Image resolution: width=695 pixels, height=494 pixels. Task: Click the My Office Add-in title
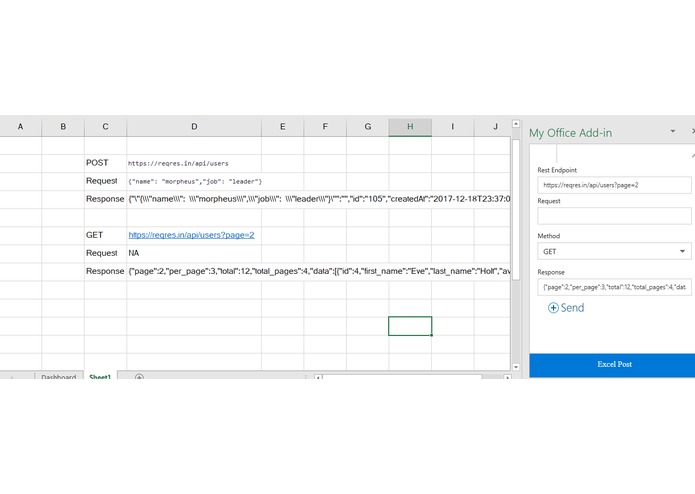click(570, 133)
